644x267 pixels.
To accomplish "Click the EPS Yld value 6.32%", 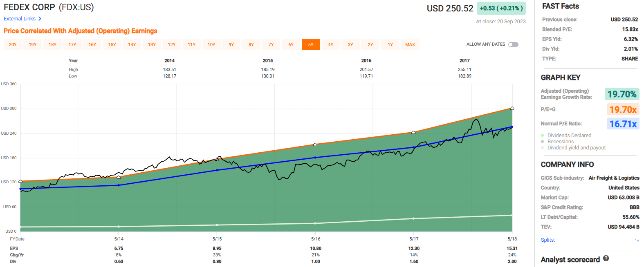I will tap(631, 39).
